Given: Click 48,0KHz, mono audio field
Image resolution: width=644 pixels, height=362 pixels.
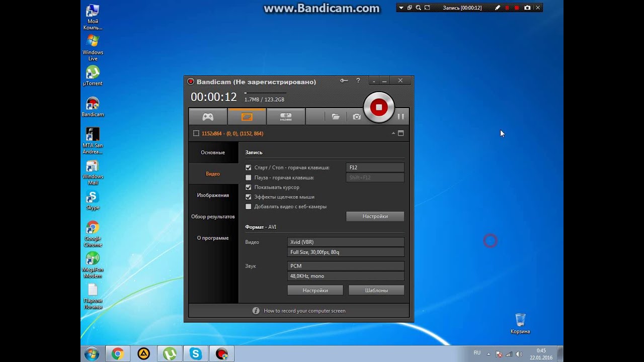Looking at the screenshot, I should click(x=346, y=276).
